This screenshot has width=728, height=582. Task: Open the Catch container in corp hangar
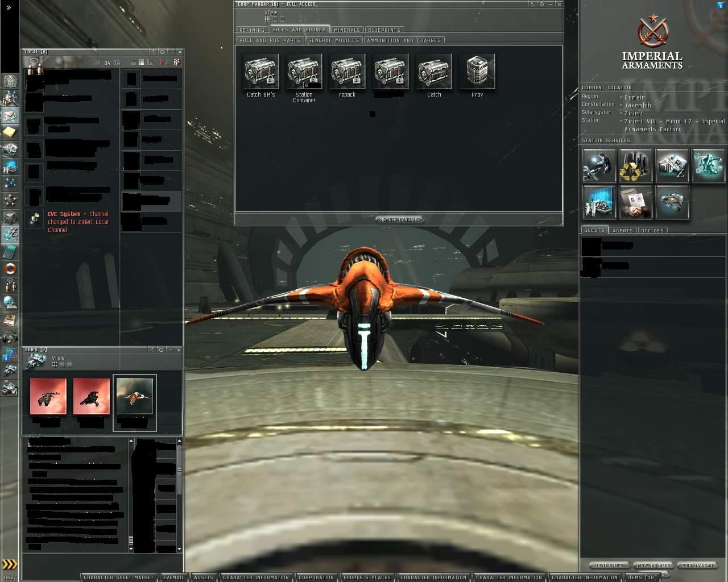[x=434, y=76]
